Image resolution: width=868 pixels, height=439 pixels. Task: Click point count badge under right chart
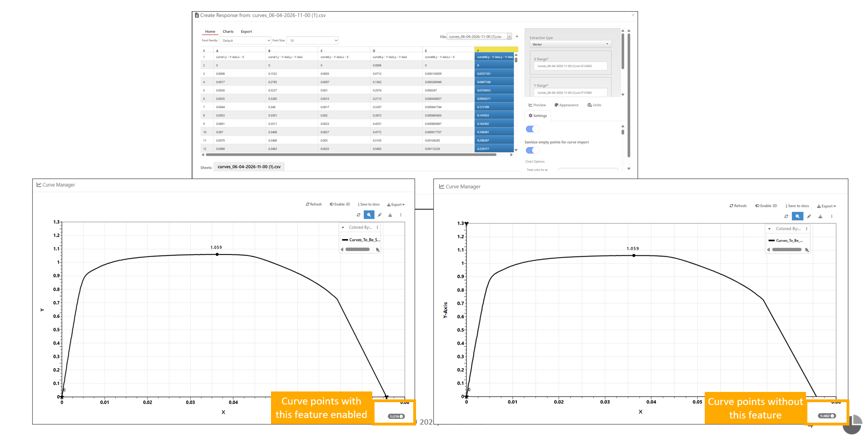[x=826, y=416]
